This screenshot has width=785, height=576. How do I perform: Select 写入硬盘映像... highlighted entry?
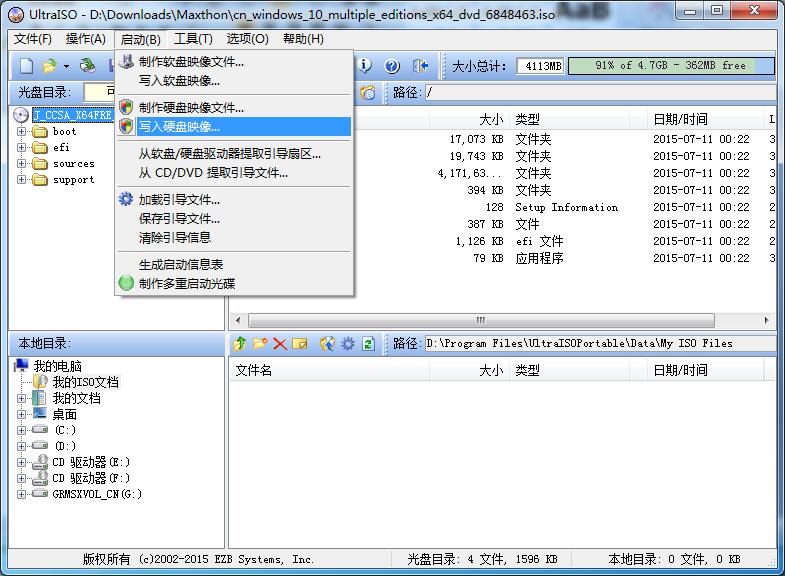click(x=234, y=127)
